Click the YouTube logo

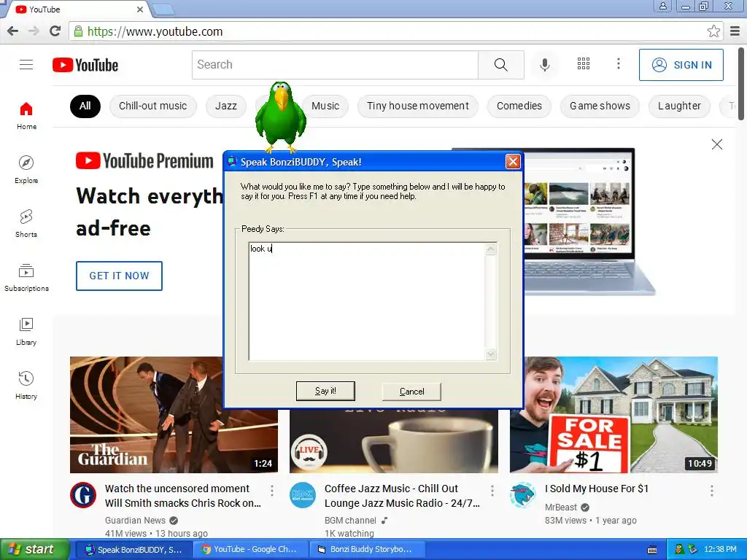point(85,65)
